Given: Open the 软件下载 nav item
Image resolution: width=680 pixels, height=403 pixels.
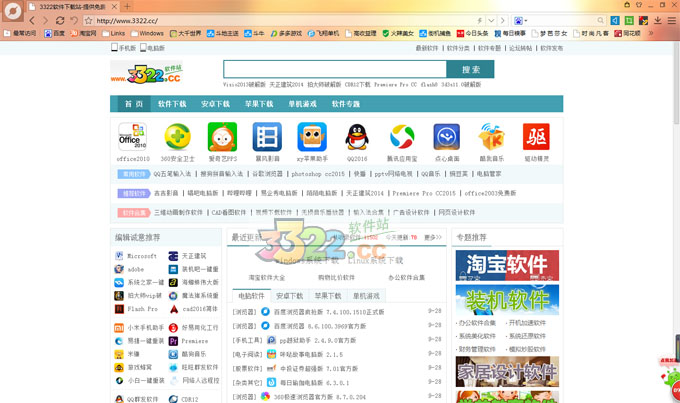Looking at the screenshot, I should coord(172,104).
